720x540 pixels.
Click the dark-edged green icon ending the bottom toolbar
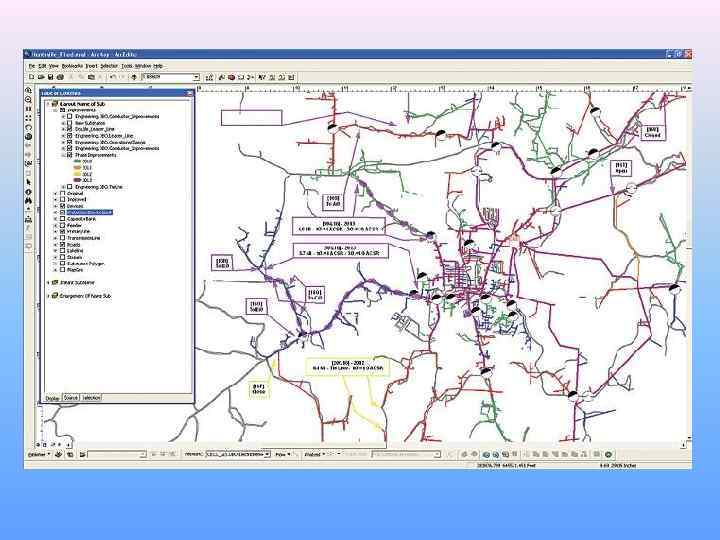tap(608, 455)
